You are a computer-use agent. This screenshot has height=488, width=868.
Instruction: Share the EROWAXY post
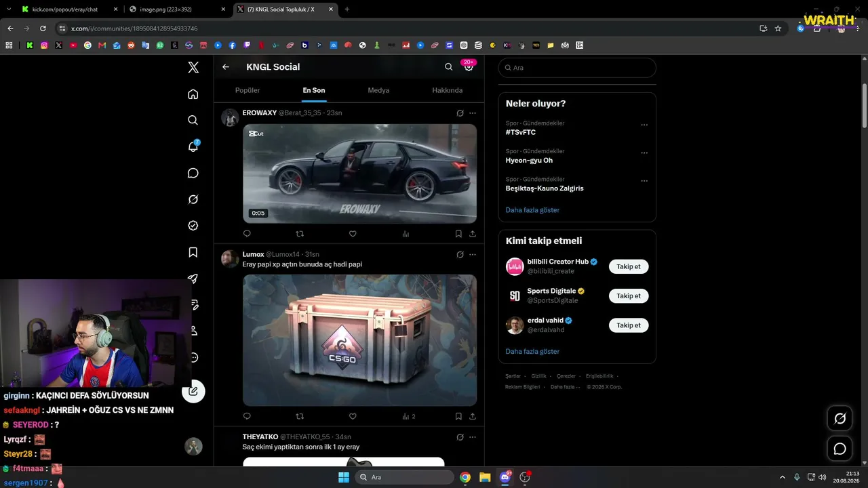point(473,234)
